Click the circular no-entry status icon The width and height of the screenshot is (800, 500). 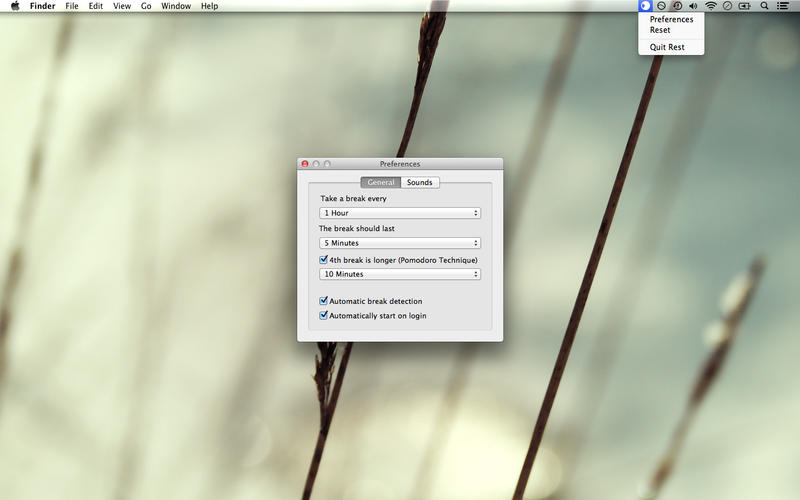661,6
